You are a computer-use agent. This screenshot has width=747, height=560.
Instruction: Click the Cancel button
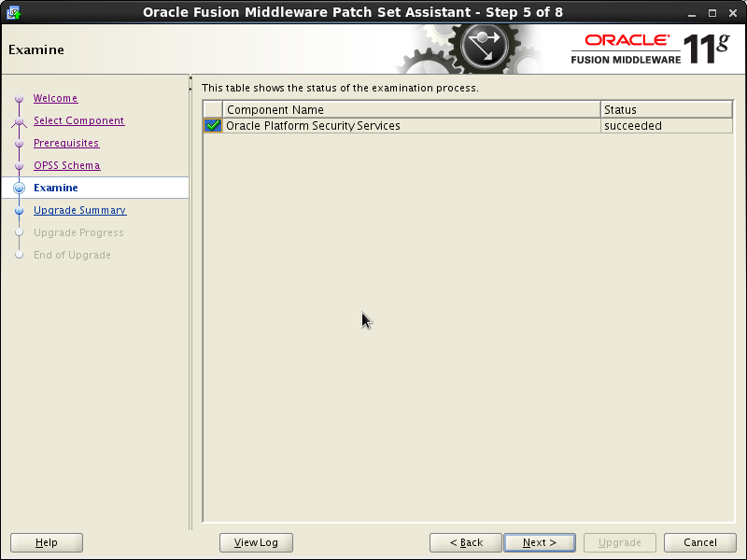[700, 542]
